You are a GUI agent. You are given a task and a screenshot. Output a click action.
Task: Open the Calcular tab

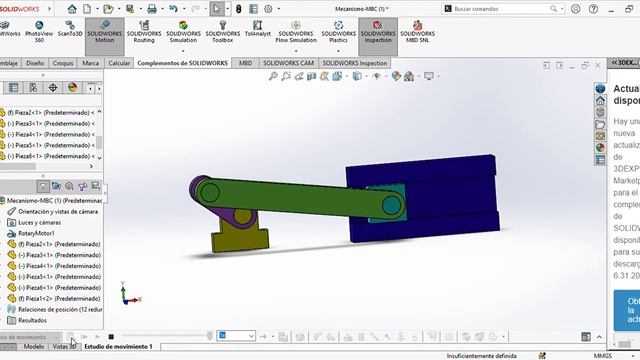119,63
